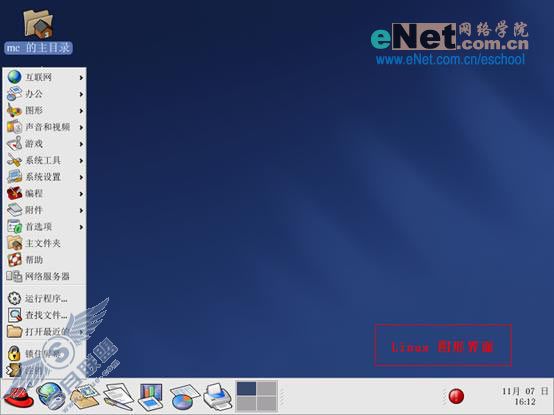Click the date and time clock applet

[x=525, y=396]
